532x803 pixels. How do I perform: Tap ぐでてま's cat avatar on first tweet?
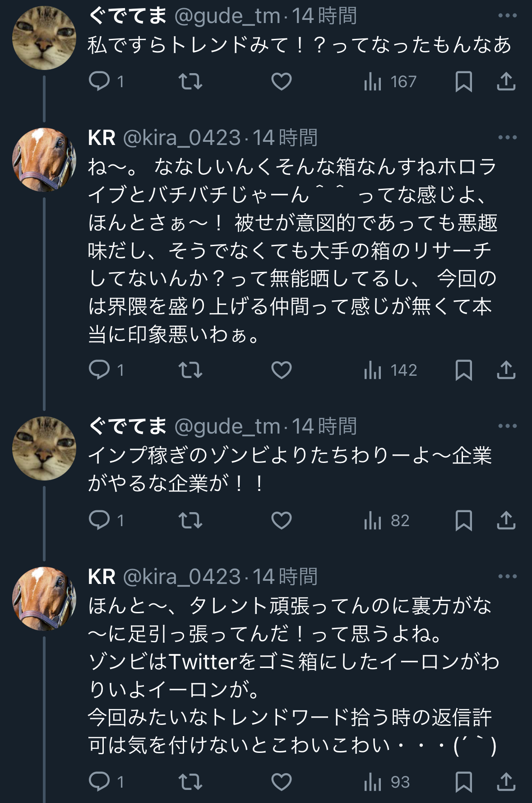(x=44, y=38)
